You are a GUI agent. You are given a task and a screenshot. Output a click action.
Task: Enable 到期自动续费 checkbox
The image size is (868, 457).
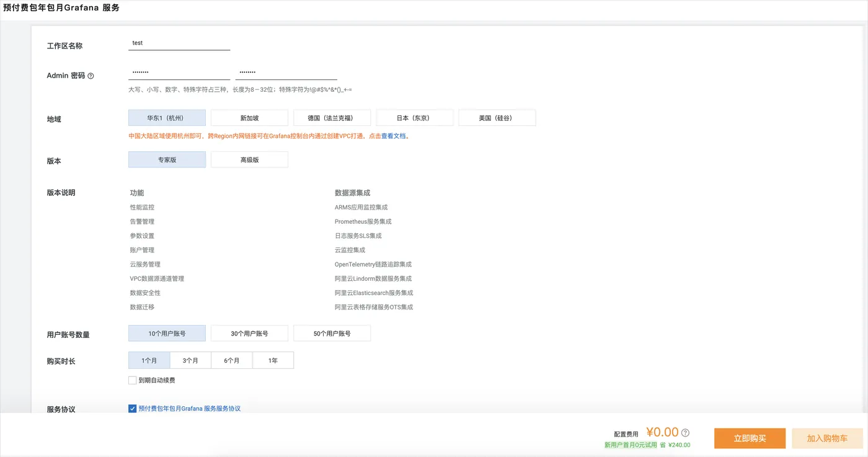click(x=132, y=380)
